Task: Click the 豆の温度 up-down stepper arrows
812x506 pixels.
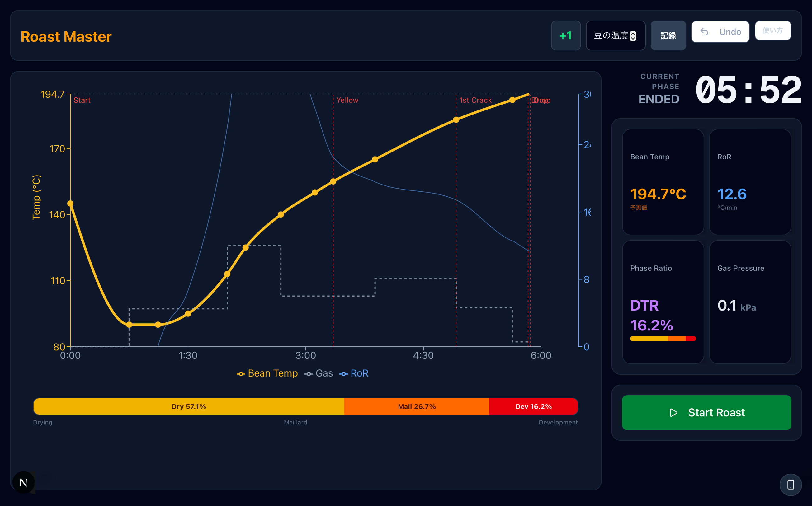Action: tap(633, 36)
